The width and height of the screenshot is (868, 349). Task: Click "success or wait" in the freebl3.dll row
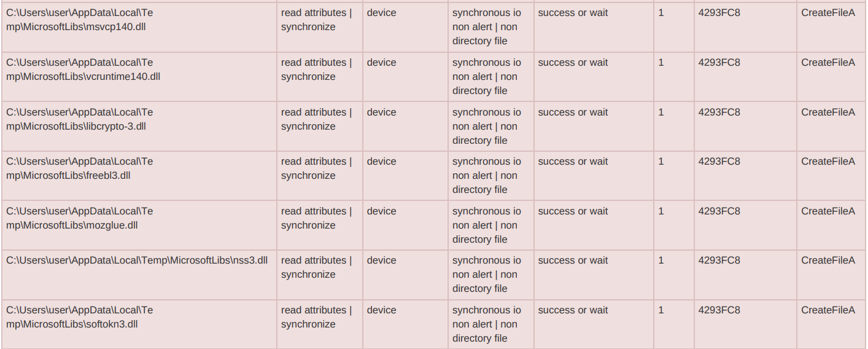coord(573,162)
